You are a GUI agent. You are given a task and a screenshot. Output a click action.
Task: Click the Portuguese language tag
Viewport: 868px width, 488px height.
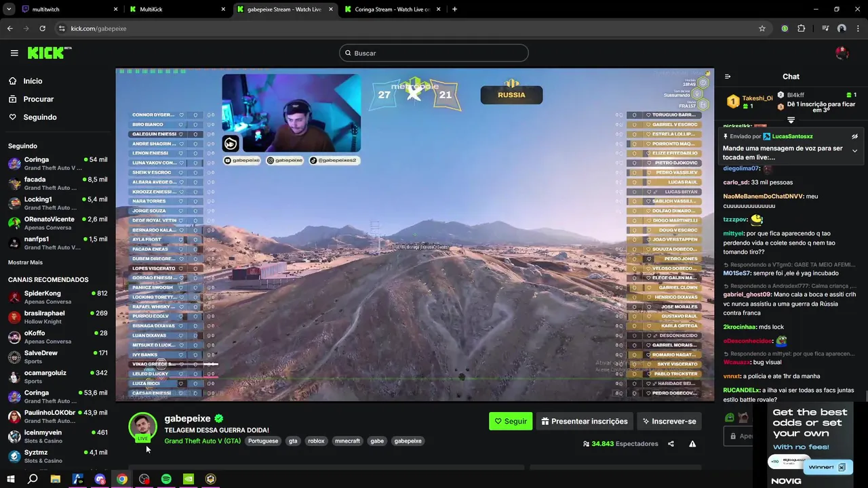click(x=263, y=441)
